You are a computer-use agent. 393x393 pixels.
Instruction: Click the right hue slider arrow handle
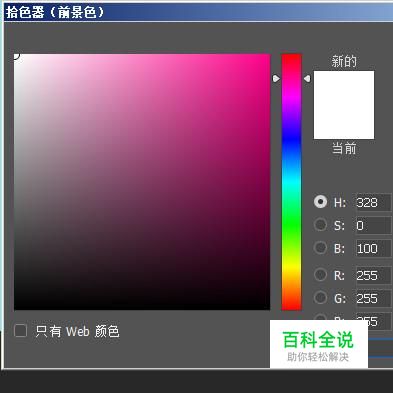tap(307, 78)
